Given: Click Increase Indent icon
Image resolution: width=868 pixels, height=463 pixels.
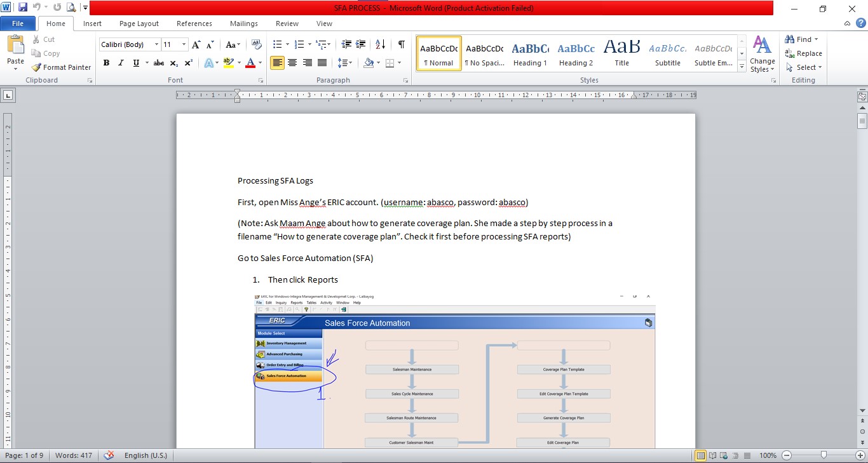Looking at the screenshot, I should (361, 44).
